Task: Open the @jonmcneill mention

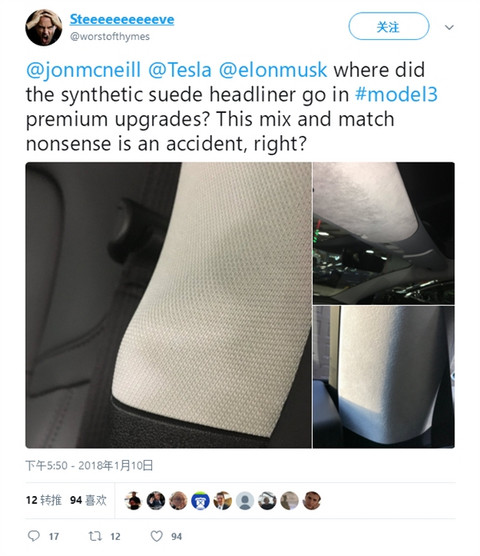Action: coord(84,70)
